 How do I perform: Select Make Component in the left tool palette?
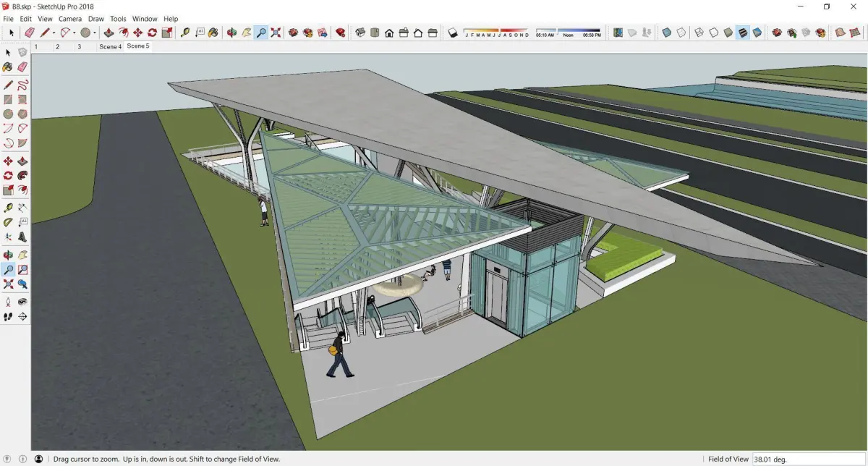[x=23, y=52]
